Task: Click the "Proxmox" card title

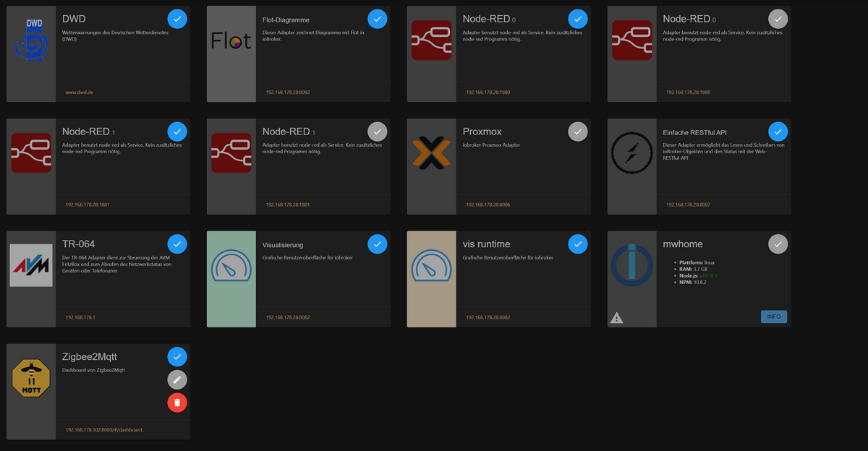Action: (x=482, y=132)
